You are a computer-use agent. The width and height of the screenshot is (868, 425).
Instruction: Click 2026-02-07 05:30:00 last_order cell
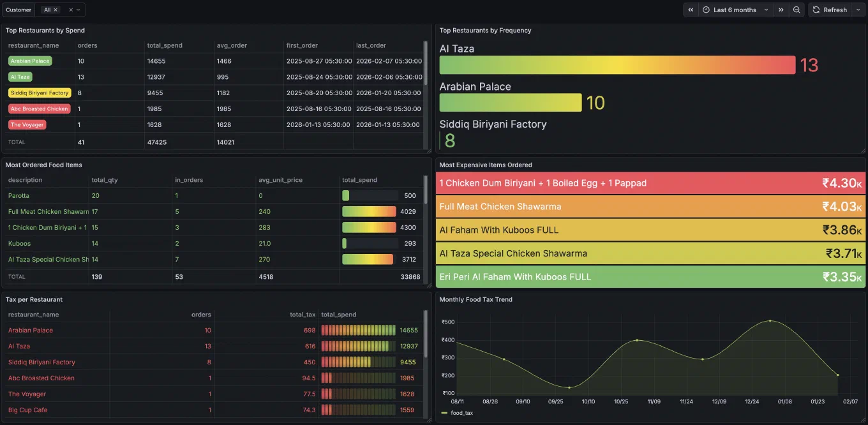389,61
